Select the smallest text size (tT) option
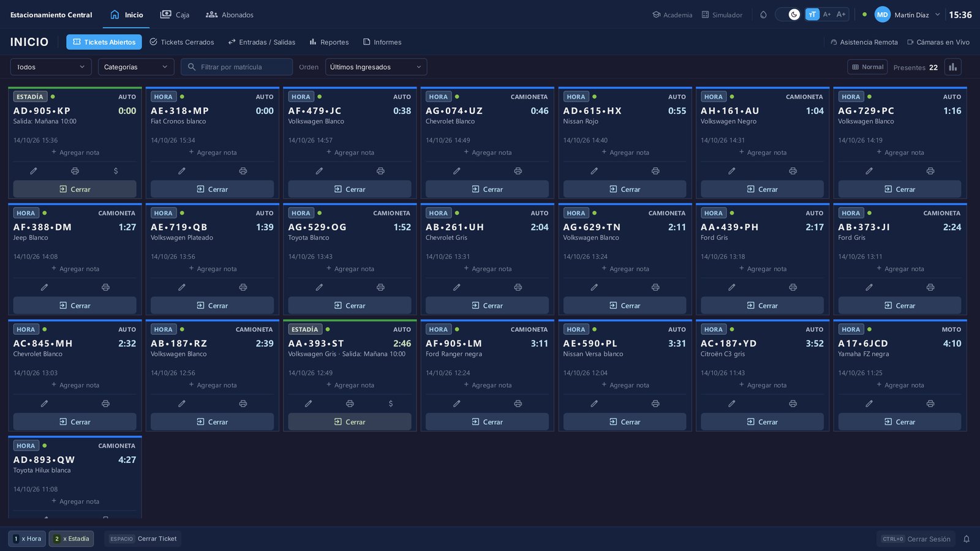The height and width of the screenshot is (551, 980). (812, 15)
